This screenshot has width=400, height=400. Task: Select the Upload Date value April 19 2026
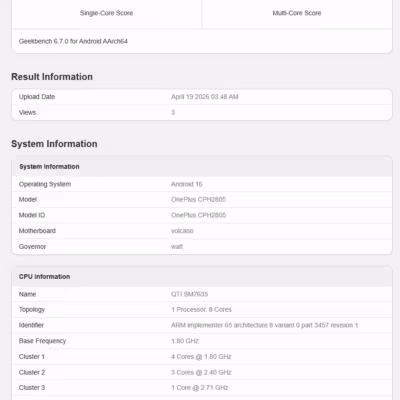point(204,97)
